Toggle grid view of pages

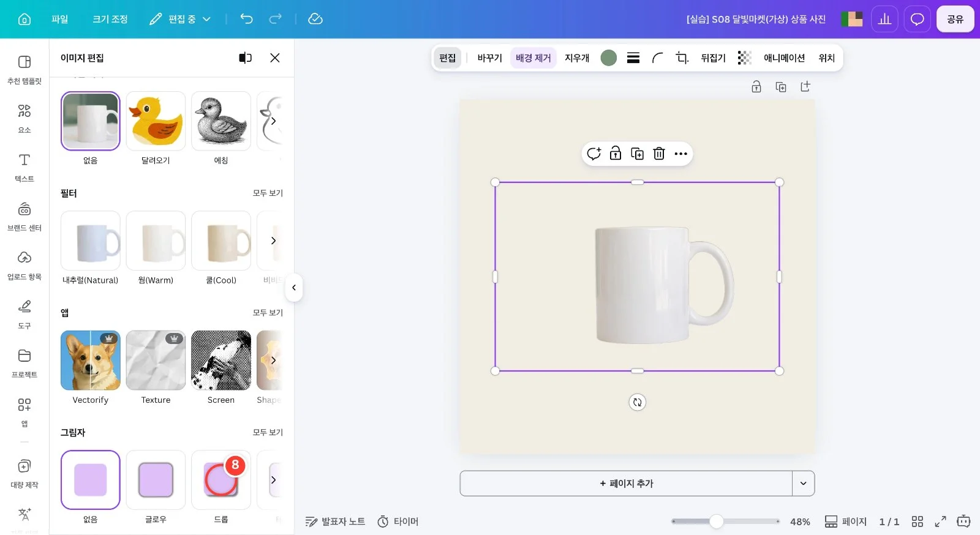[917, 522]
